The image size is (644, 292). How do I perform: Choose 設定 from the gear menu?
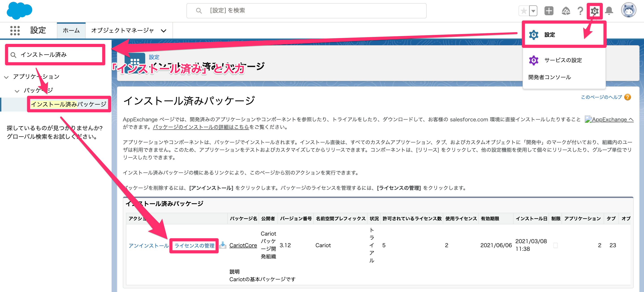[564, 34]
